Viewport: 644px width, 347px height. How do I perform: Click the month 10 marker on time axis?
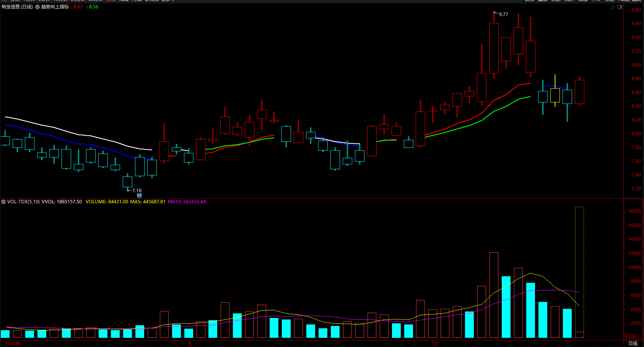point(435,344)
